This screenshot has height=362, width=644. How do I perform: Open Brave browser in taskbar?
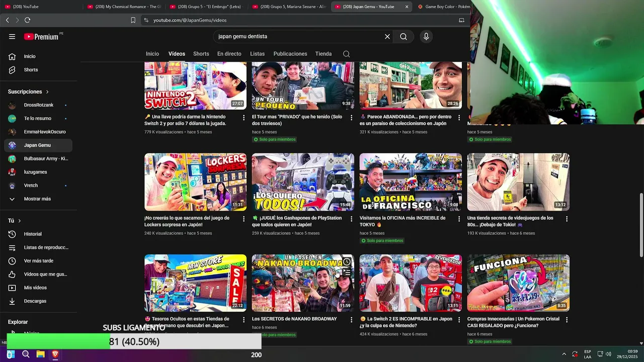[55, 354]
